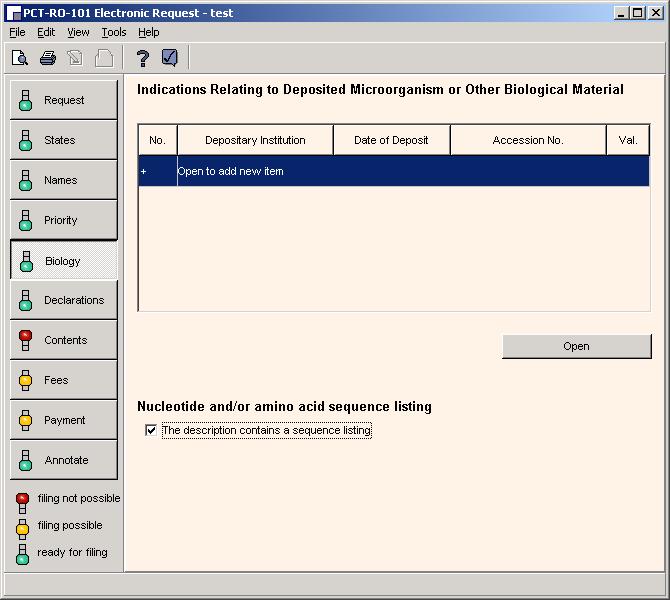Select the 'Open to add new item' row
The width and height of the screenshot is (670, 600).
pyautogui.click(x=394, y=171)
